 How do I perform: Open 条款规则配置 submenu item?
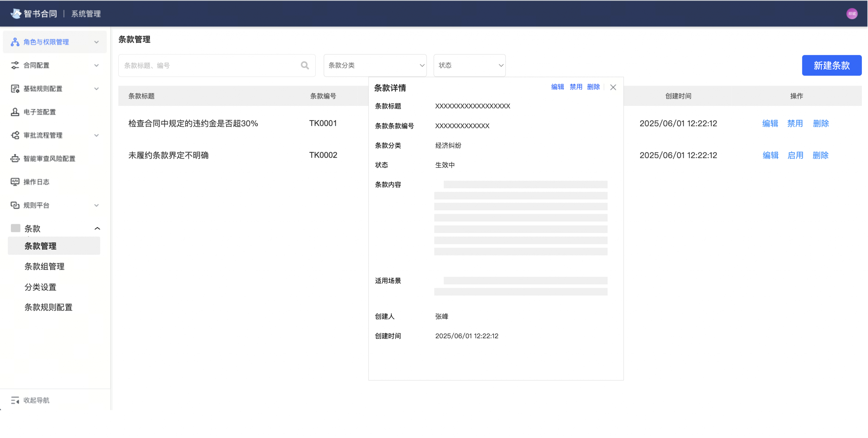pos(48,307)
